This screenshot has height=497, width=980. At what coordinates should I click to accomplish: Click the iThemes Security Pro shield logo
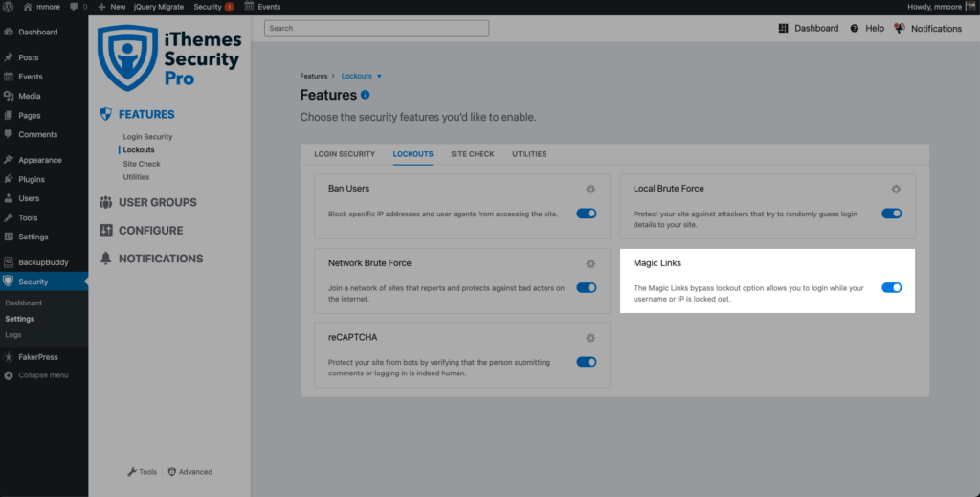coord(127,58)
